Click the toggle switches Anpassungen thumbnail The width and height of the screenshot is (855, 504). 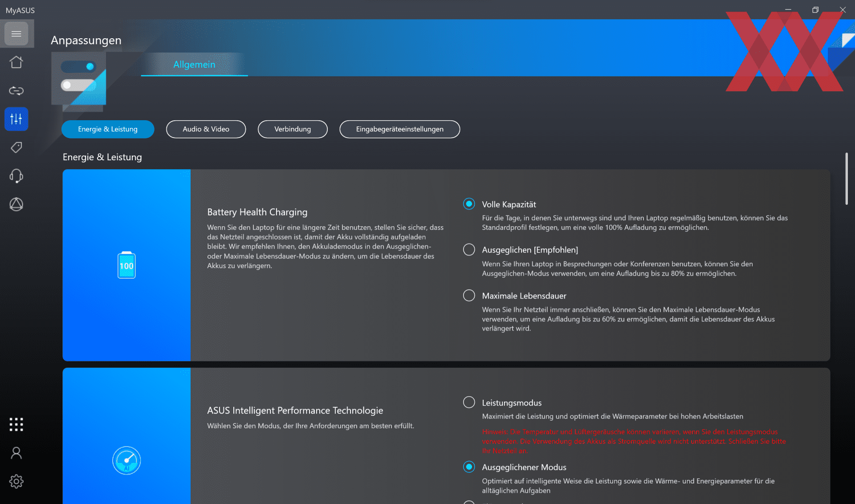point(79,79)
